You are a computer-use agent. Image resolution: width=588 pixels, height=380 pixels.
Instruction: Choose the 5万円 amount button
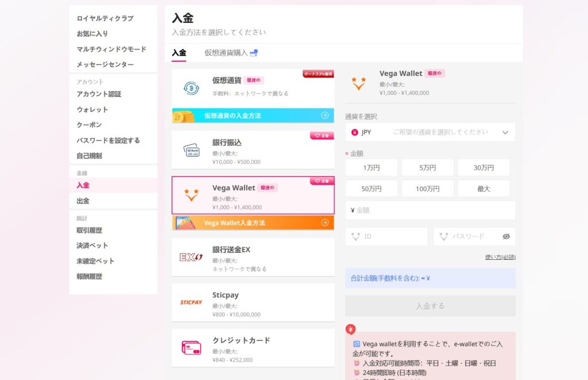[x=427, y=168]
